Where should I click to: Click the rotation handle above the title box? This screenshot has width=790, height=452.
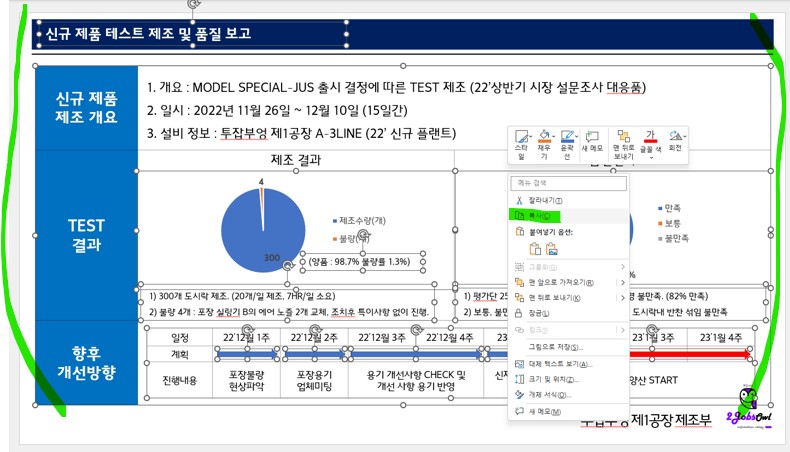pyautogui.click(x=193, y=4)
